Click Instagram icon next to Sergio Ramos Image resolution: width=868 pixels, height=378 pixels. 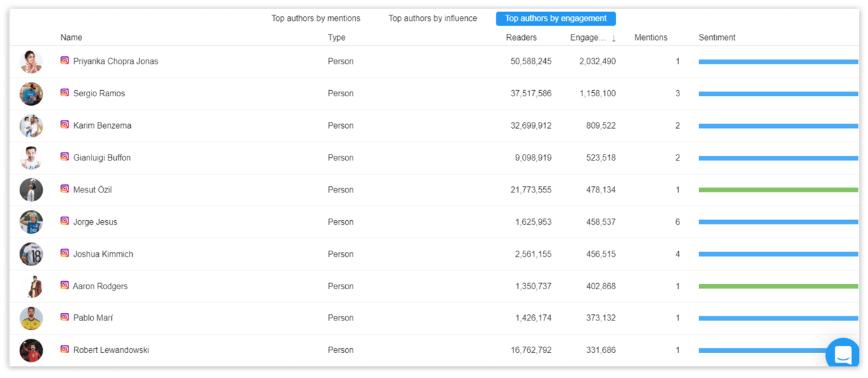[x=64, y=93]
